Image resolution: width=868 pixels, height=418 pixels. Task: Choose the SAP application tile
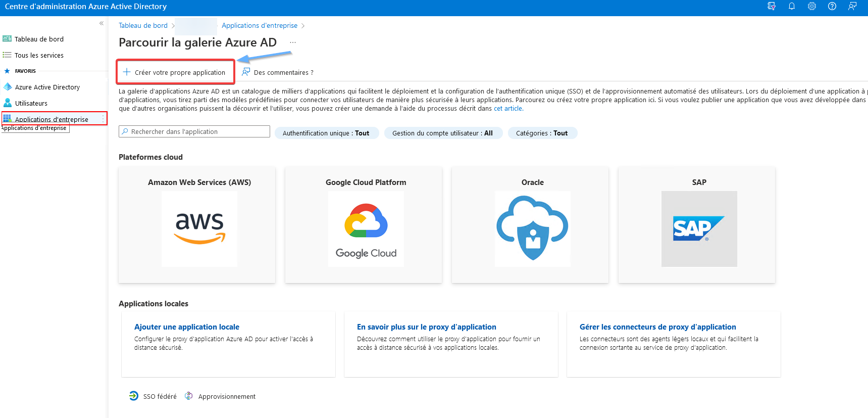(697, 225)
